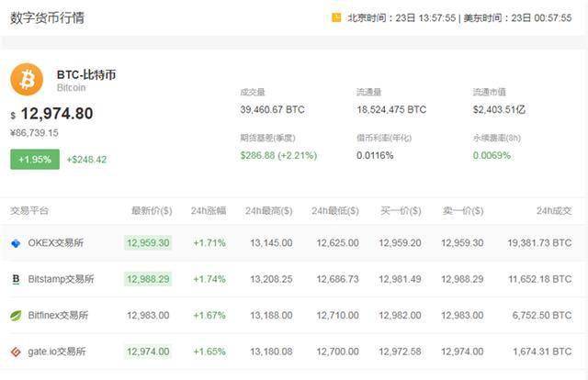Click the gate.io exchange logo icon
Viewport: 588px width, 380px height.
tap(16, 352)
